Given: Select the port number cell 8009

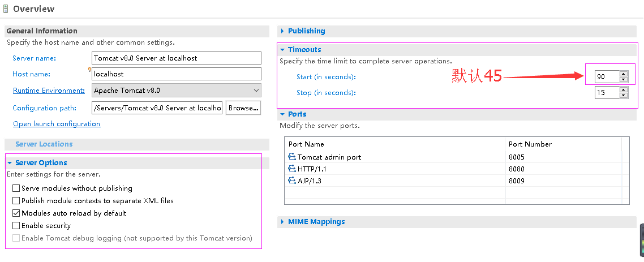Looking at the screenshot, I should (516, 181).
